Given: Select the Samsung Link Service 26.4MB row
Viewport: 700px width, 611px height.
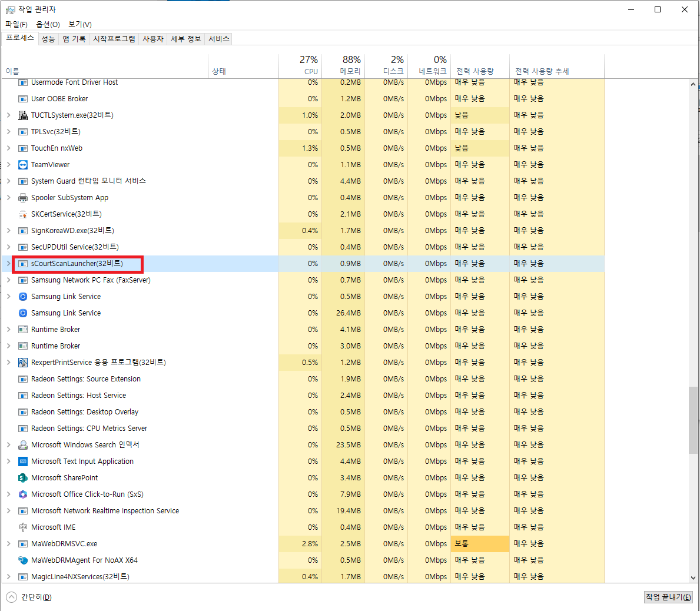Looking at the screenshot, I should point(303,313).
